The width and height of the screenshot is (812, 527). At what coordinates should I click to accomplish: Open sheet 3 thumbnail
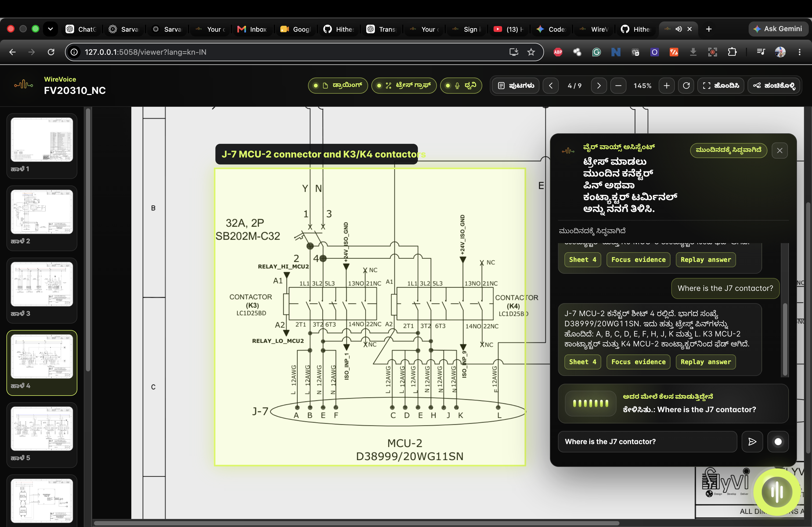click(x=42, y=290)
